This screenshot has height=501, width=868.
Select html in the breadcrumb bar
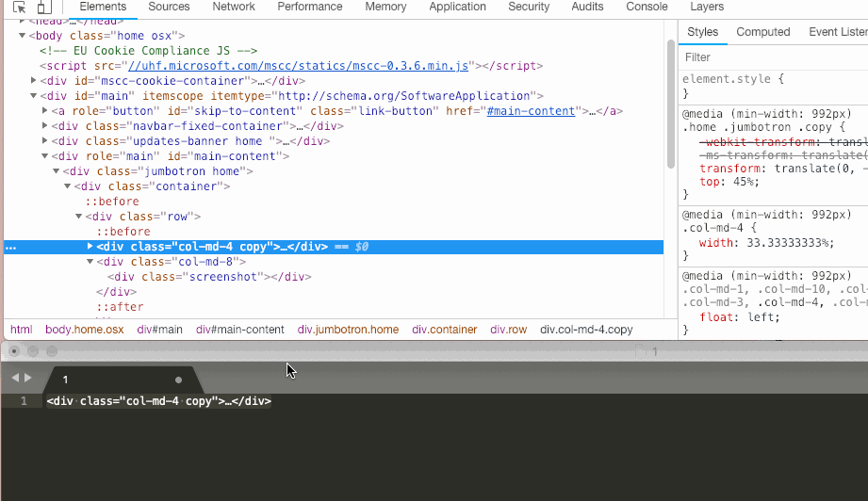click(21, 330)
